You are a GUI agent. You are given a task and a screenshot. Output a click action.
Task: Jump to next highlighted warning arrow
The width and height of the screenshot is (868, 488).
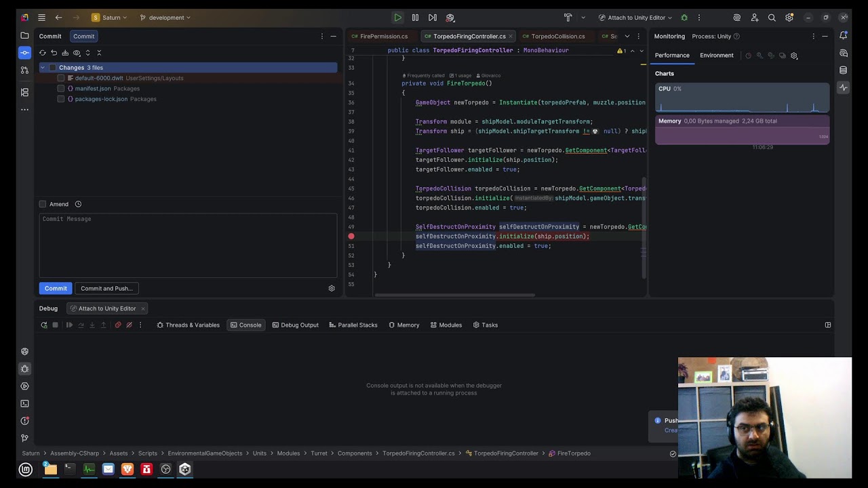[x=642, y=51]
